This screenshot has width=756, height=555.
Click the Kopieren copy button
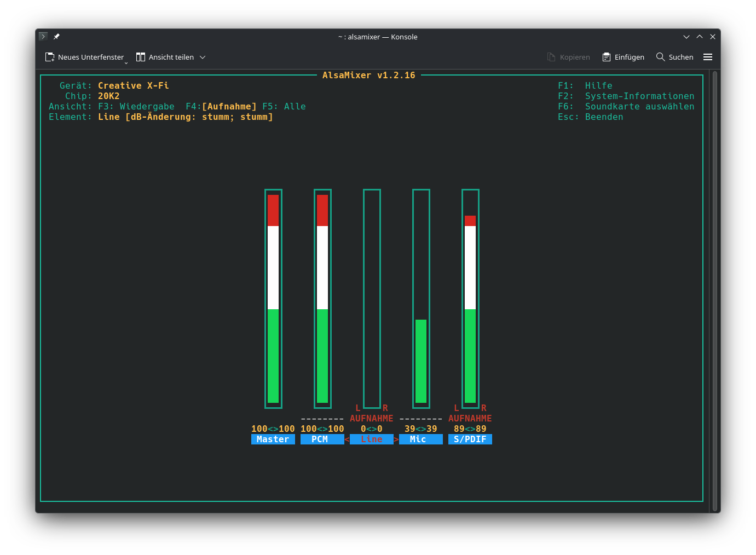[568, 57]
